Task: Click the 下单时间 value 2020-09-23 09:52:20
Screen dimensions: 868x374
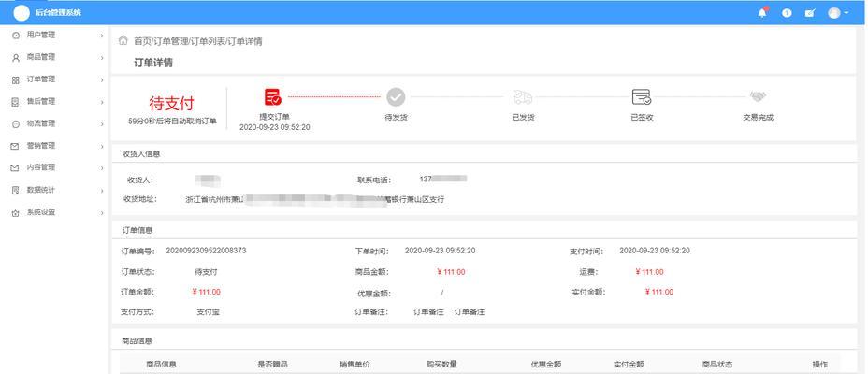Action: [441, 251]
